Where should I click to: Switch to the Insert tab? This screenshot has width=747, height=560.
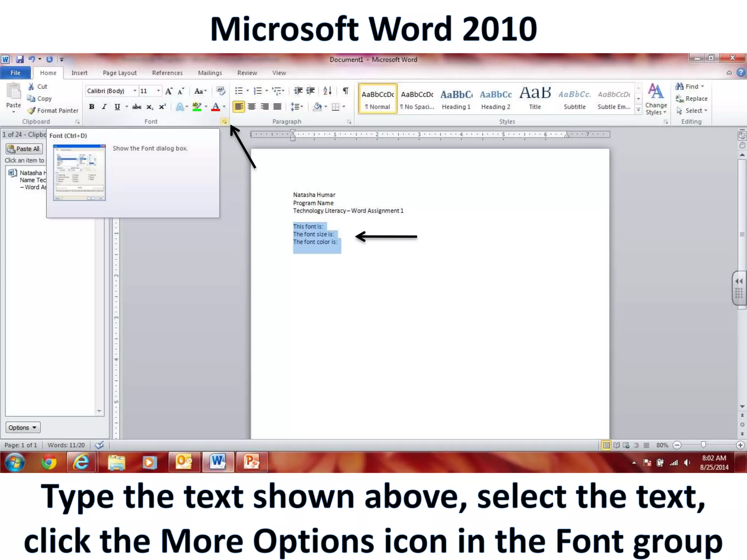click(x=80, y=73)
